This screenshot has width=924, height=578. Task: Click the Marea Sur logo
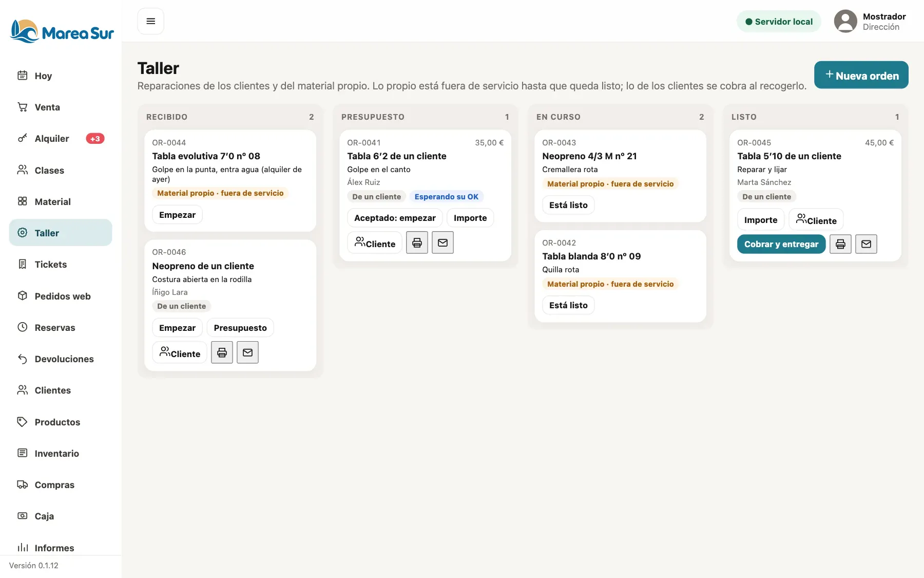(x=62, y=32)
